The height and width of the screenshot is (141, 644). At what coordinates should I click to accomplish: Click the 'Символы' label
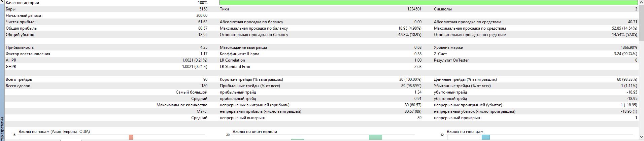coord(443,9)
